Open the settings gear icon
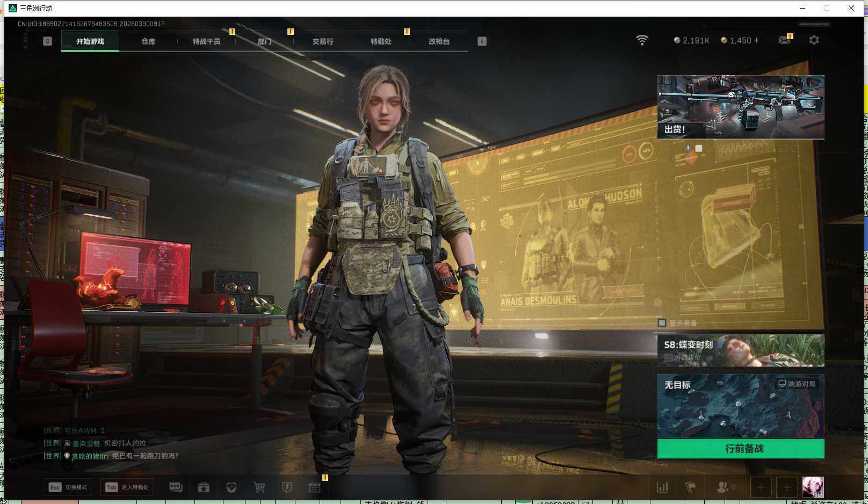Viewport: 868px width, 504px height. pos(814,40)
